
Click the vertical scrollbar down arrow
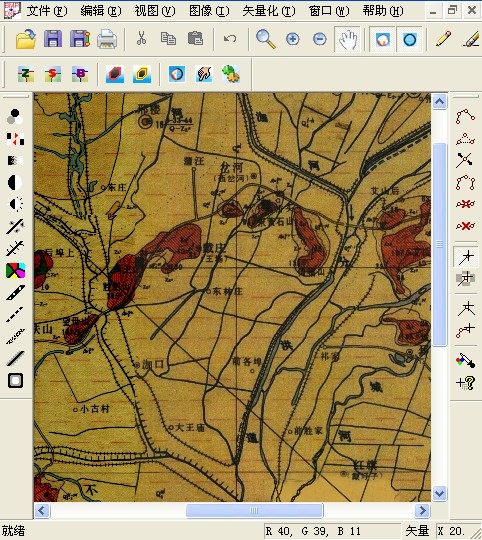[x=440, y=494]
